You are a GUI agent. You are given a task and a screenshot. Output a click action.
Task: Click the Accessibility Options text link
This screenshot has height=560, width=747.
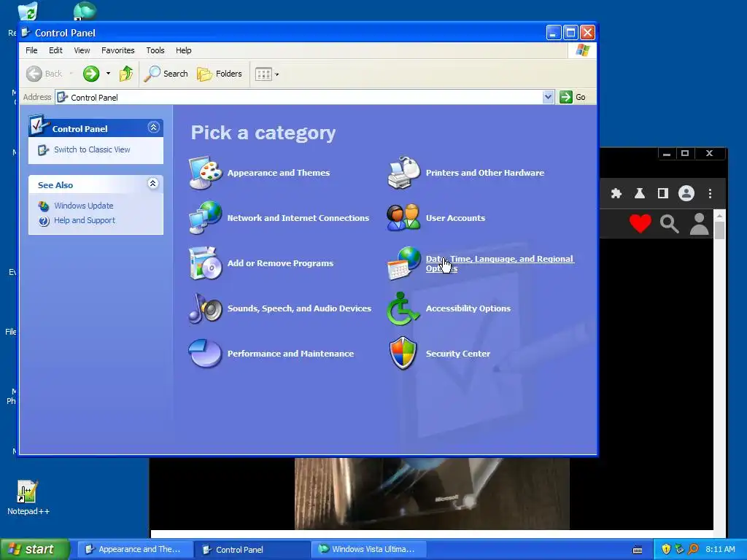468,308
